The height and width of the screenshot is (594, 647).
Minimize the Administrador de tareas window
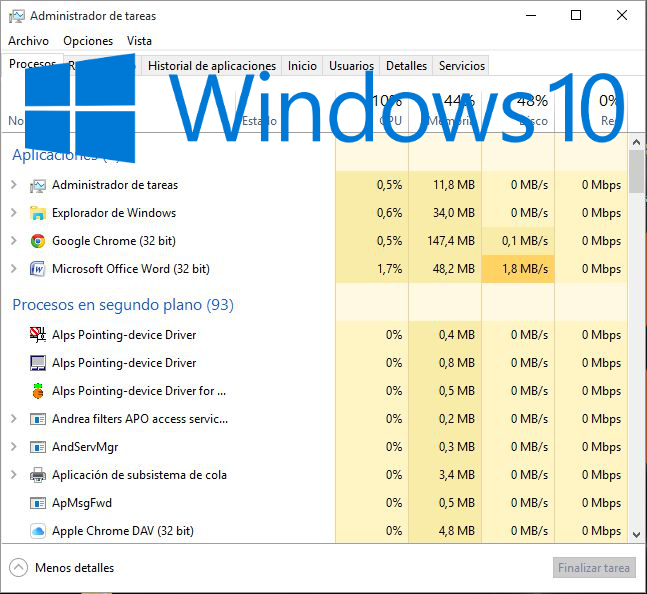pyautogui.click(x=531, y=16)
